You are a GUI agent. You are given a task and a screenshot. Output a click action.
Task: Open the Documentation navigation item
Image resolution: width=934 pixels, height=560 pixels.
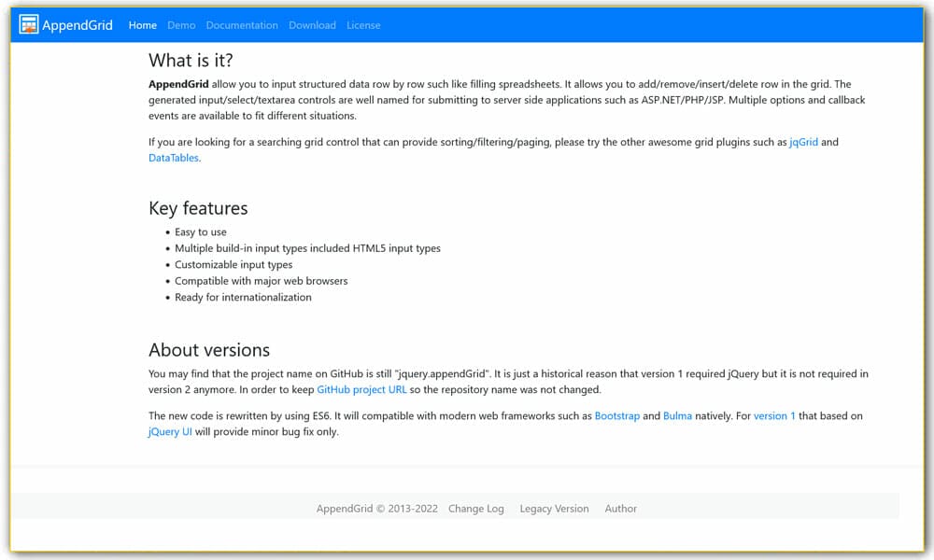242,25
